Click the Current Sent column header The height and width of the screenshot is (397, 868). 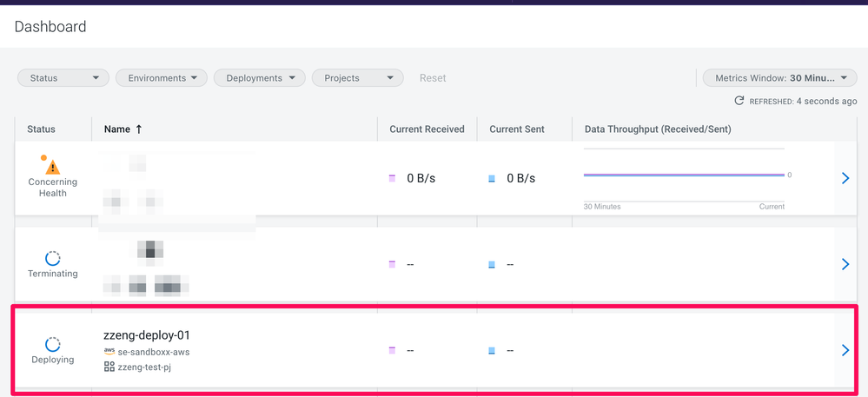tap(517, 129)
